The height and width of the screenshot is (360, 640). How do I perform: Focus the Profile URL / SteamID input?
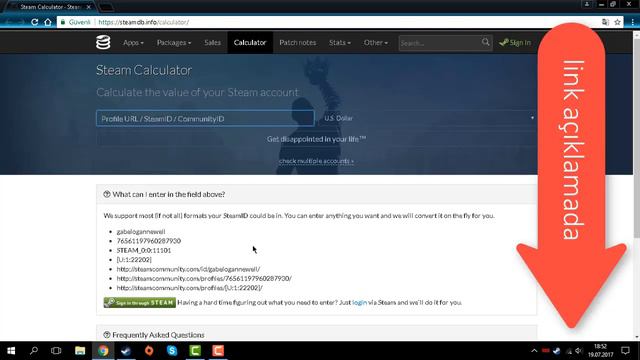(205, 118)
